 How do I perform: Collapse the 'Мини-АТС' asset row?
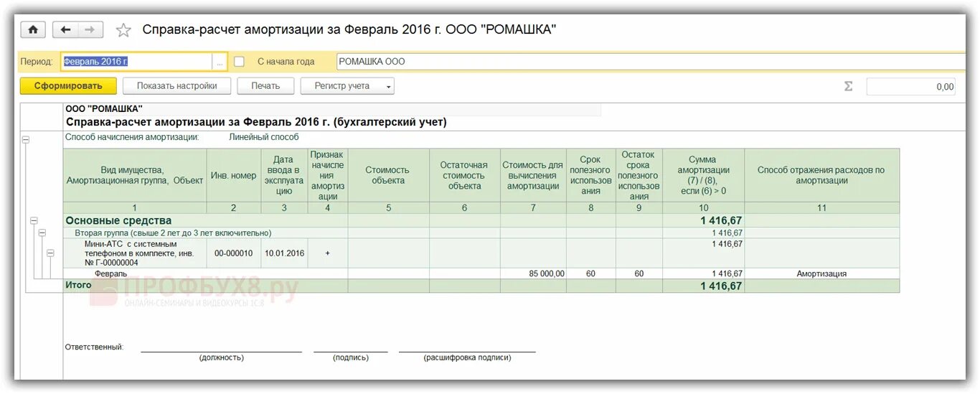pyautogui.click(x=50, y=253)
